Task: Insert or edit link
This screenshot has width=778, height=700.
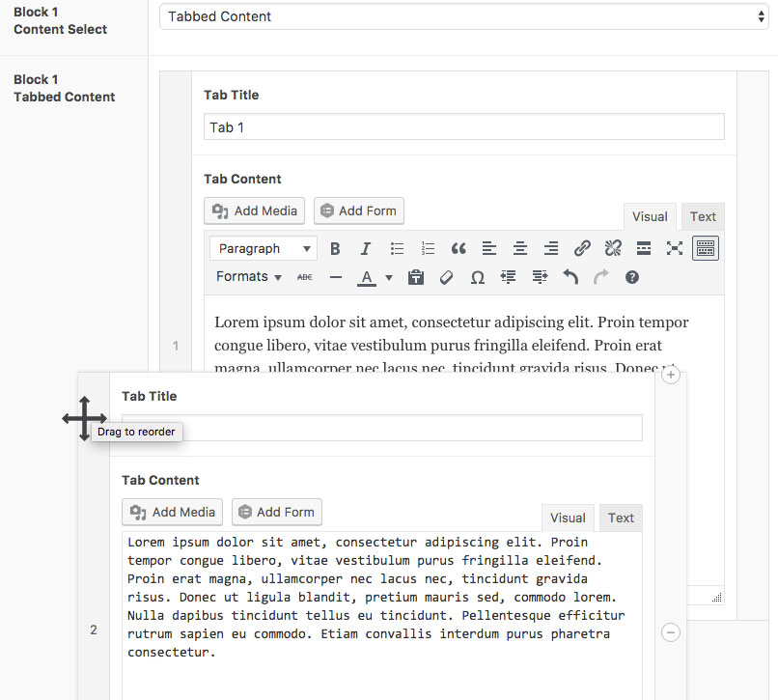Action: click(582, 248)
